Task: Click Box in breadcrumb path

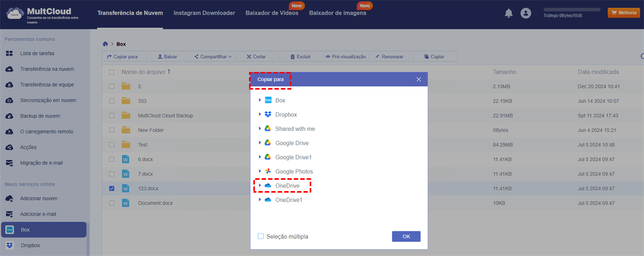Action: (x=121, y=45)
